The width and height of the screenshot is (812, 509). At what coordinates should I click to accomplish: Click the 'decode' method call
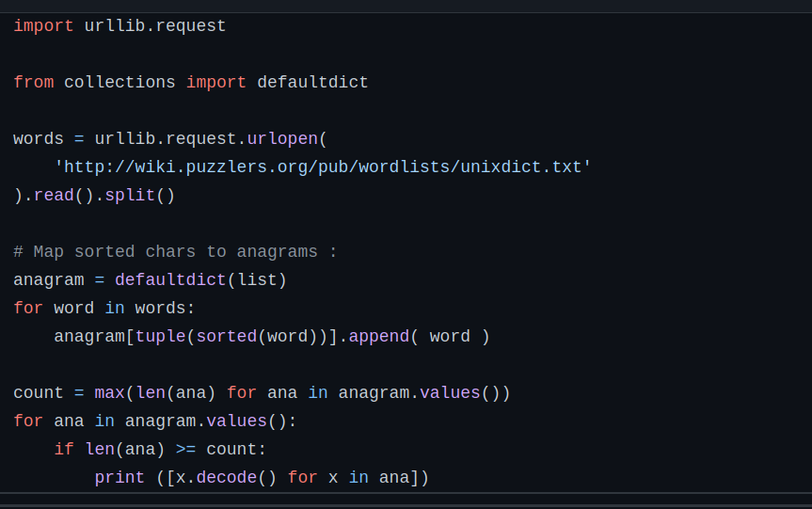pyautogui.click(x=226, y=478)
